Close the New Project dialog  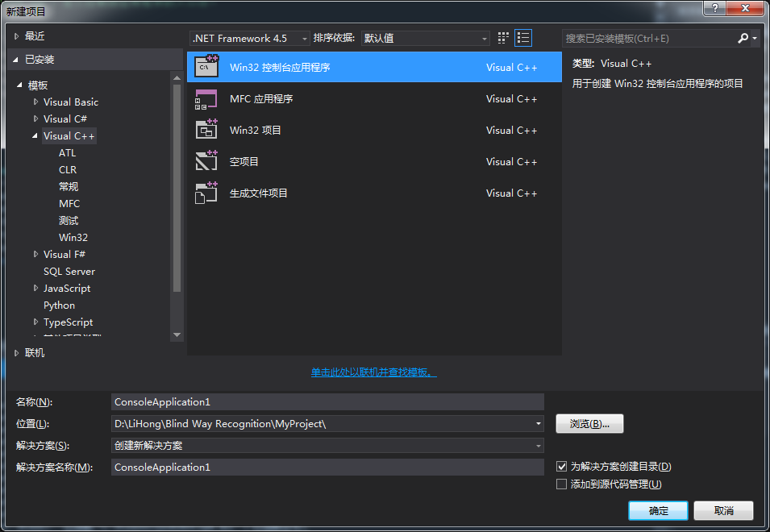pyautogui.click(x=745, y=8)
